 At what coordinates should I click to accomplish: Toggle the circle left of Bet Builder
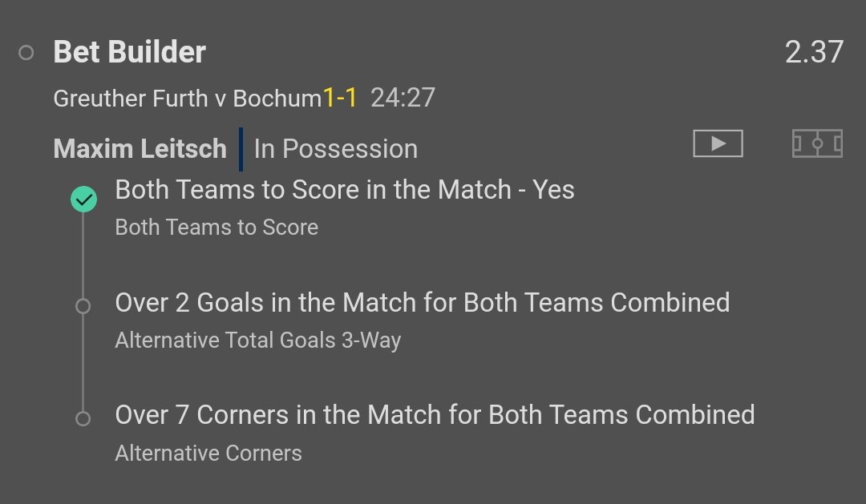coord(26,52)
